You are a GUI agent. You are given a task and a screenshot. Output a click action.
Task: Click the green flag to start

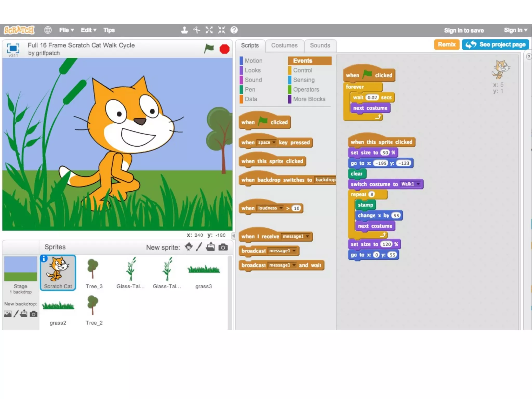[209, 49]
